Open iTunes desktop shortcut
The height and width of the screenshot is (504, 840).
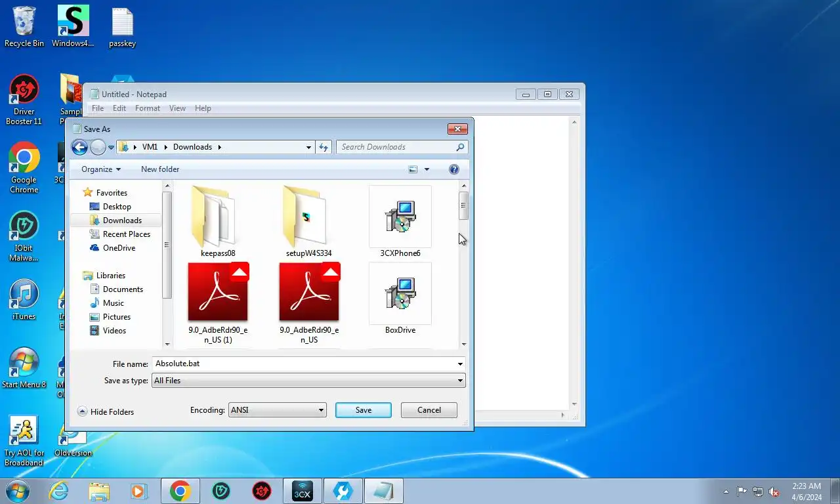tap(24, 300)
